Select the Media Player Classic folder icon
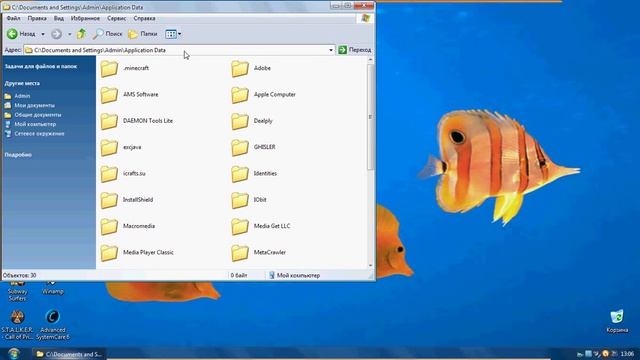Screen dimensions: 640x360 (x=109, y=253)
